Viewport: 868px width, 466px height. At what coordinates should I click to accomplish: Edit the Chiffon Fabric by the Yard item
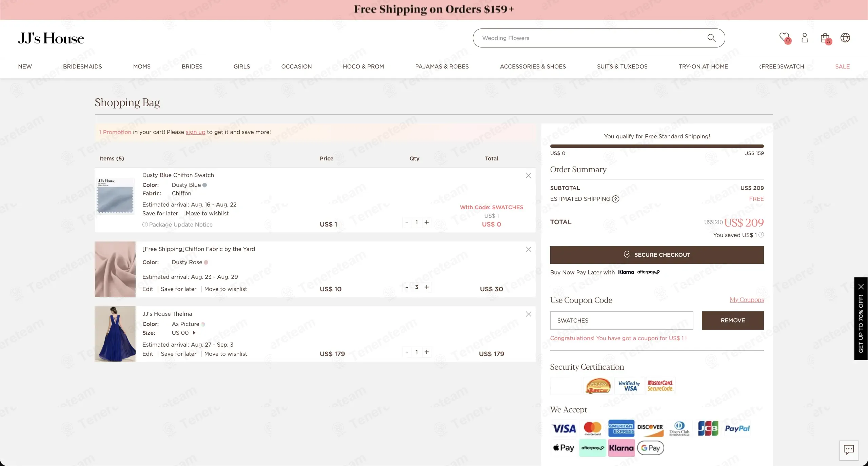coord(147,289)
